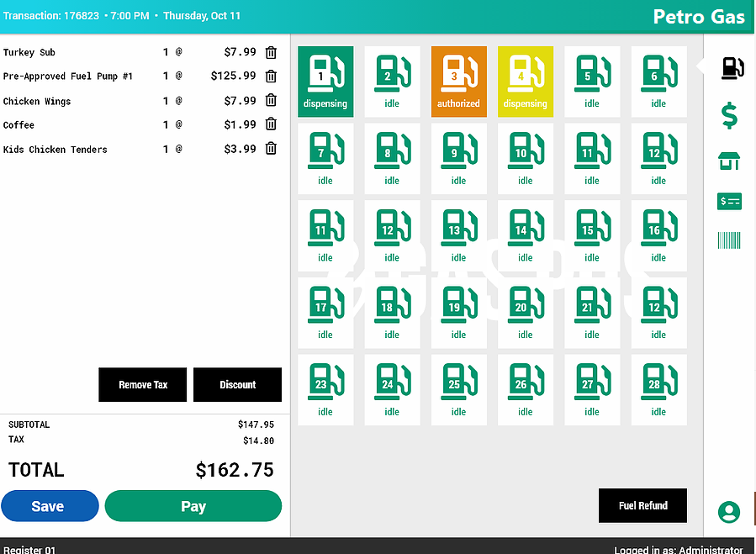Switch to the fuel pumps sidebar tab
This screenshot has height=554, width=756.
click(732, 68)
